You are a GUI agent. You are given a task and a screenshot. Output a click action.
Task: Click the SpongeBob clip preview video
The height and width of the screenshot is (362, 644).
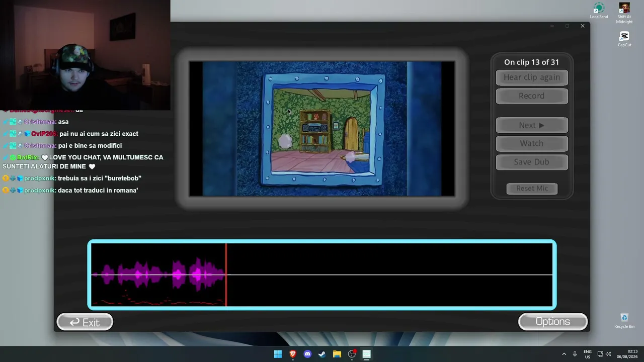(x=322, y=129)
